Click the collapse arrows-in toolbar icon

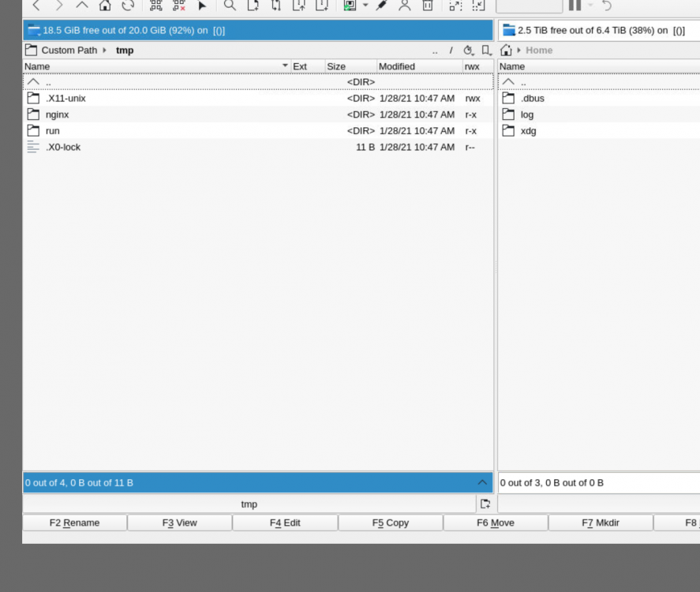[x=478, y=6]
